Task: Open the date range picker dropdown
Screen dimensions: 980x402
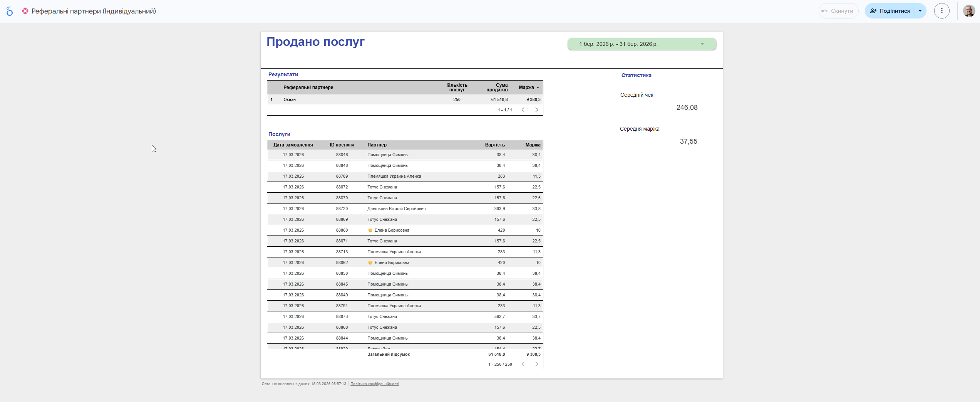Action: [642, 44]
